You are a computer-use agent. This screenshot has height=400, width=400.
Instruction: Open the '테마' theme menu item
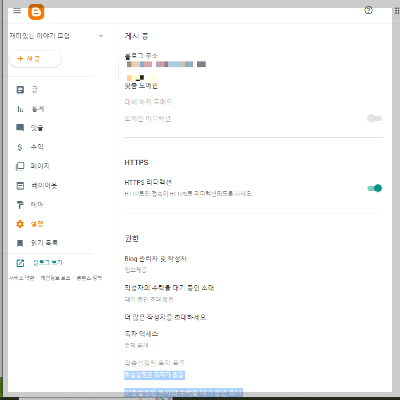[37, 205]
